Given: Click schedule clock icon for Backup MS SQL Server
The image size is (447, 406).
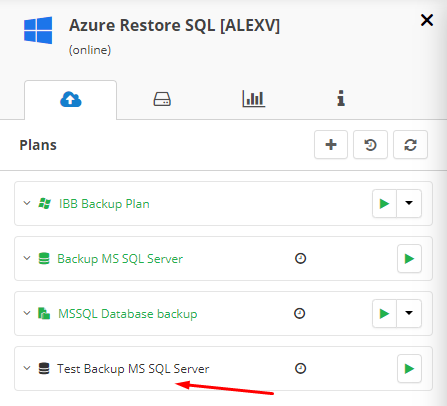Looking at the screenshot, I should click(x=300, y=258).
